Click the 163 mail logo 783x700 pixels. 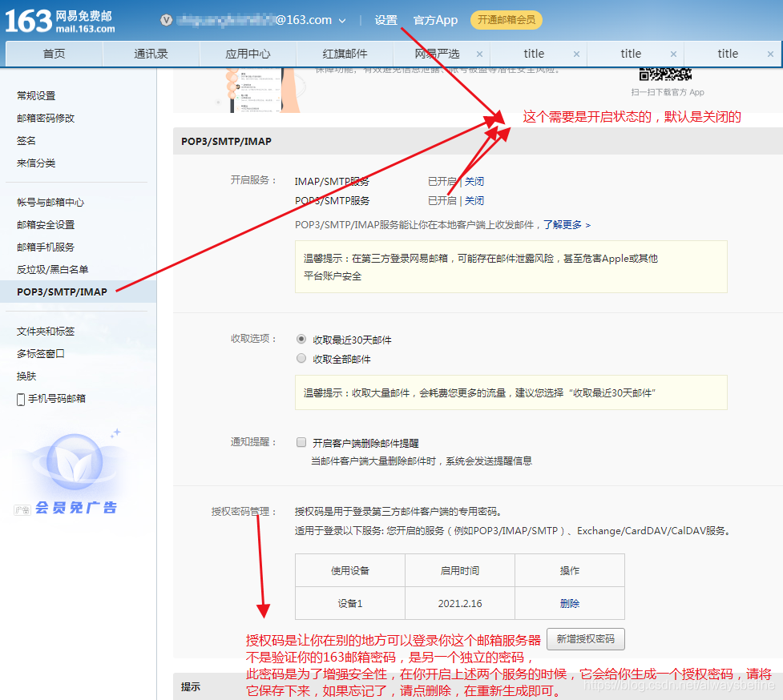tap(60, 21)
